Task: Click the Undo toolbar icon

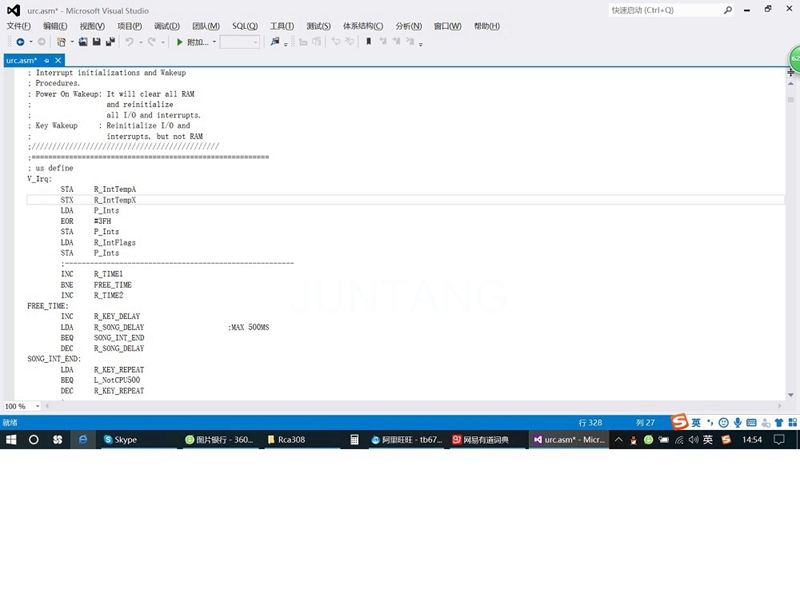Action: pyautogui.click(x=130, y=42)
